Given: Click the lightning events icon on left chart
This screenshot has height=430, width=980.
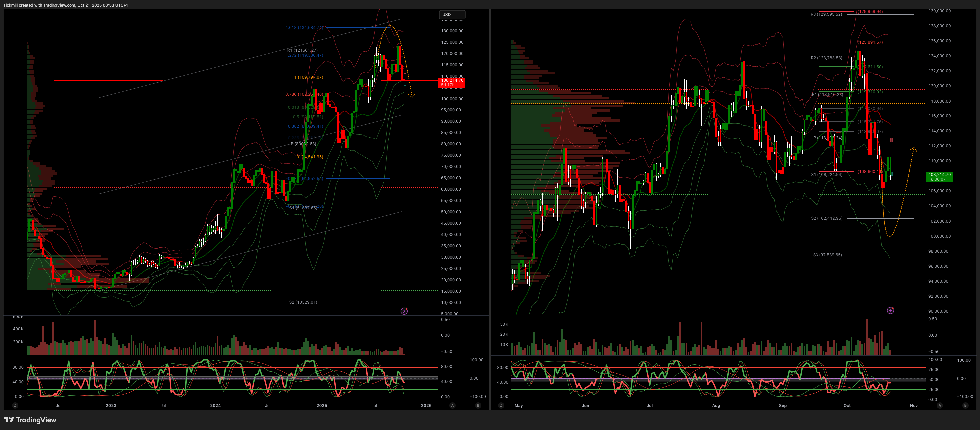Looking at the screenshot, I should point(404,311).
